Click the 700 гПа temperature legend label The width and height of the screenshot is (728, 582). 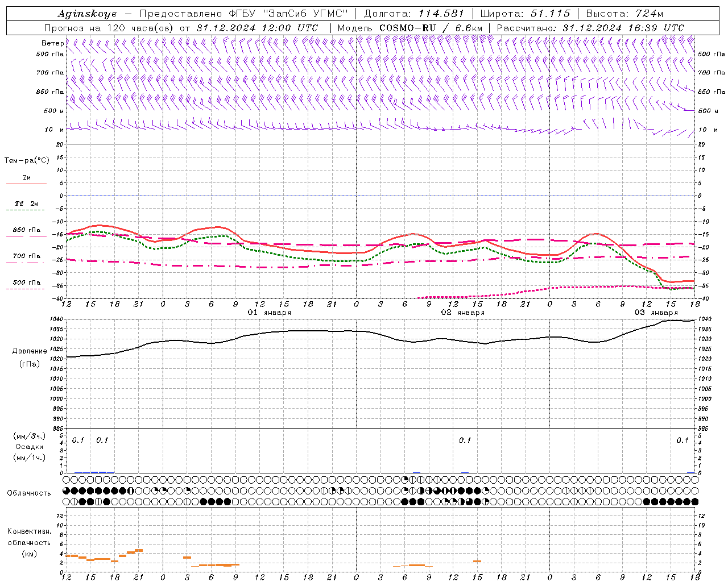(x=27, y=256)
